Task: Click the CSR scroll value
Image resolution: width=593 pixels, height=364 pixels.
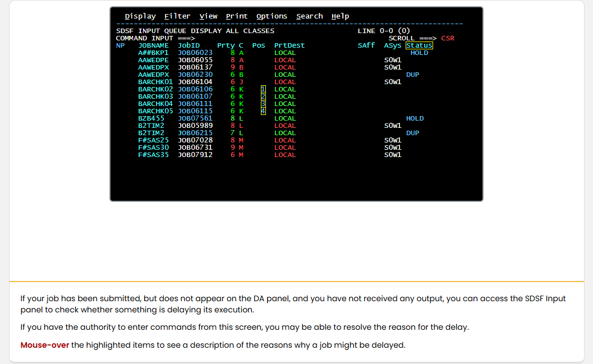Action: tap(447, 38)
